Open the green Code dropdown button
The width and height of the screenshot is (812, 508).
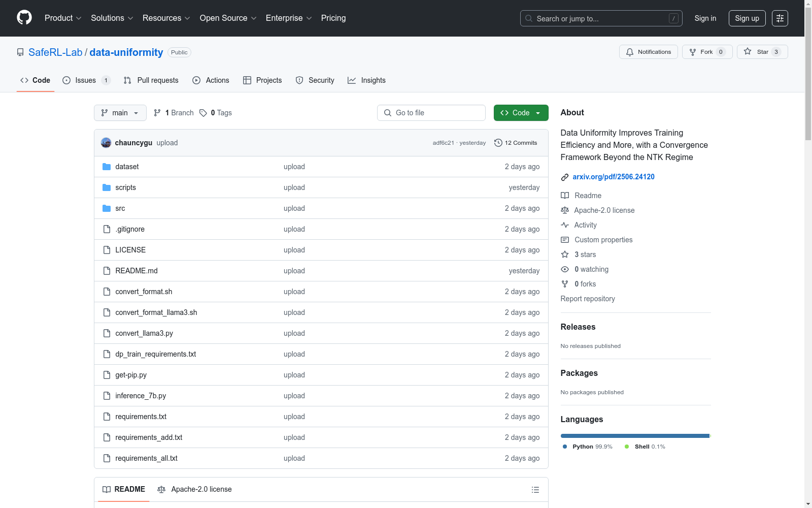tap(521, 113)
